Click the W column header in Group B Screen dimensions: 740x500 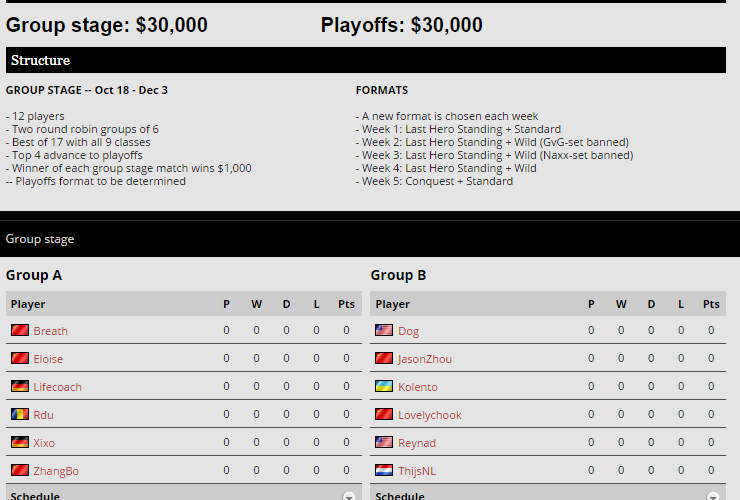621,304
